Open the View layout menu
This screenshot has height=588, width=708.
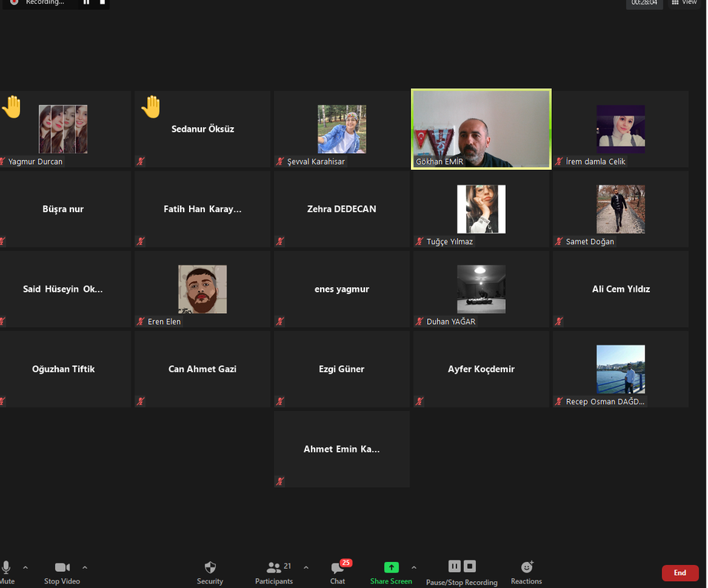pos(684,2)
